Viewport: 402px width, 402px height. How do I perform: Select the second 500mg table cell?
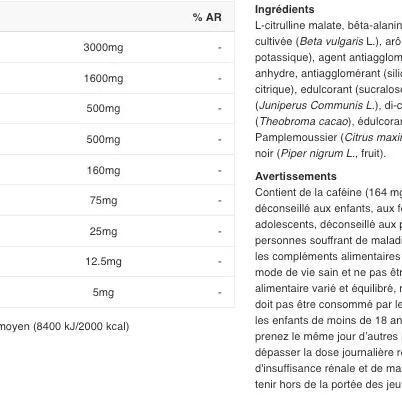[103, 139]
